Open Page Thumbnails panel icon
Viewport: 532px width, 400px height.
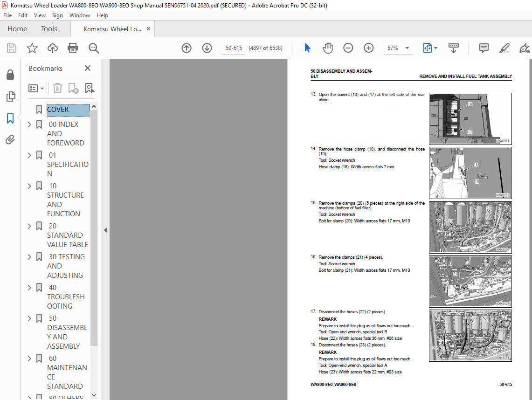[x=11, y=97]
